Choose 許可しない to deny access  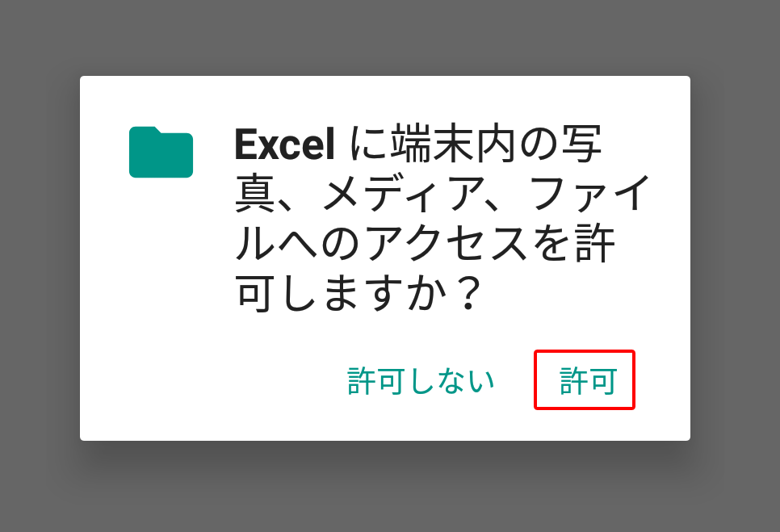click(x=421, y=381)
